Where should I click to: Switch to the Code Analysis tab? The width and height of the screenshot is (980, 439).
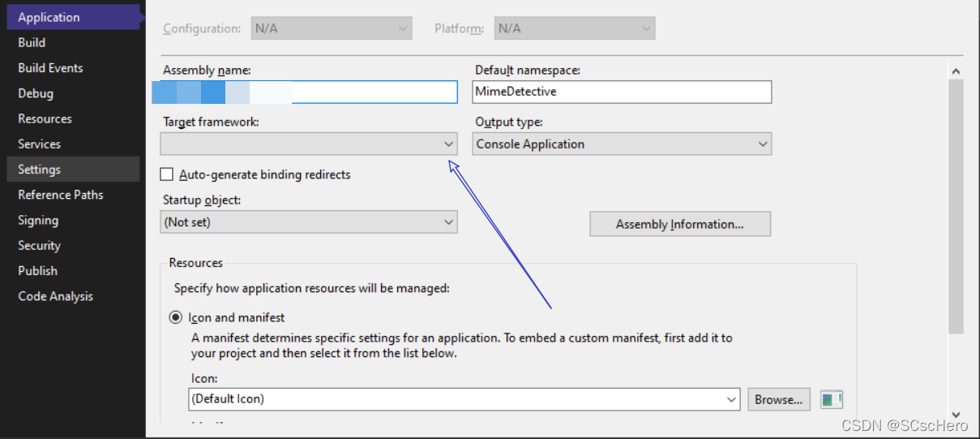55,296
